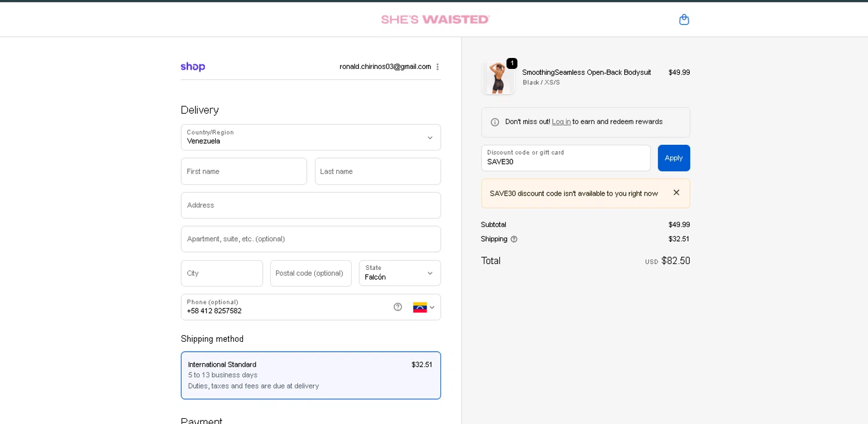Click the Shop Pay logo
868x424 pixels.
(x=193, y=67)
